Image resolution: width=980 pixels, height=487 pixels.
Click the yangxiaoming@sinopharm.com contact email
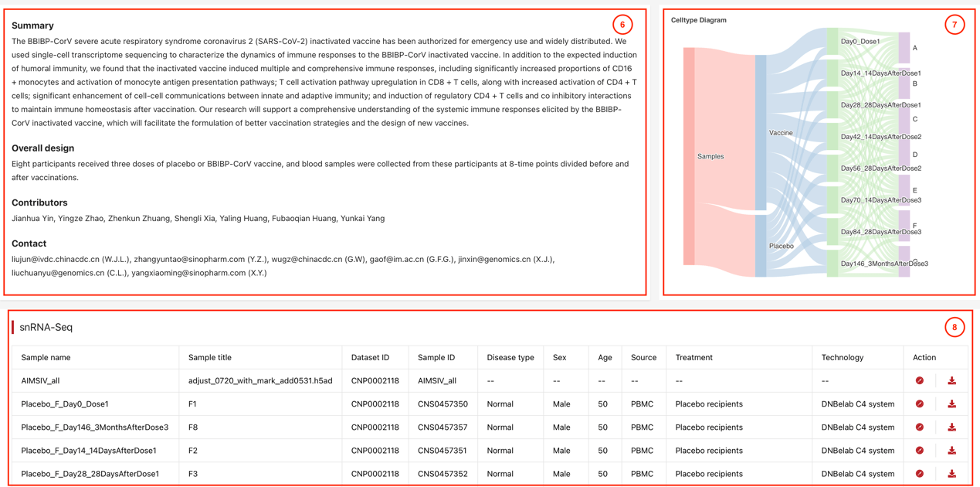click(x=188, y=273)
